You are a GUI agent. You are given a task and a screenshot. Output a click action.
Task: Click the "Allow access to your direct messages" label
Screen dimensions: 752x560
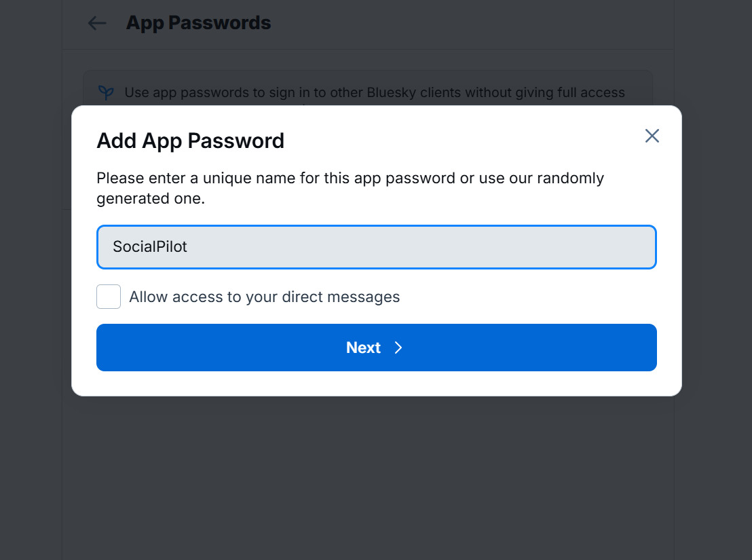click(264, 297)
